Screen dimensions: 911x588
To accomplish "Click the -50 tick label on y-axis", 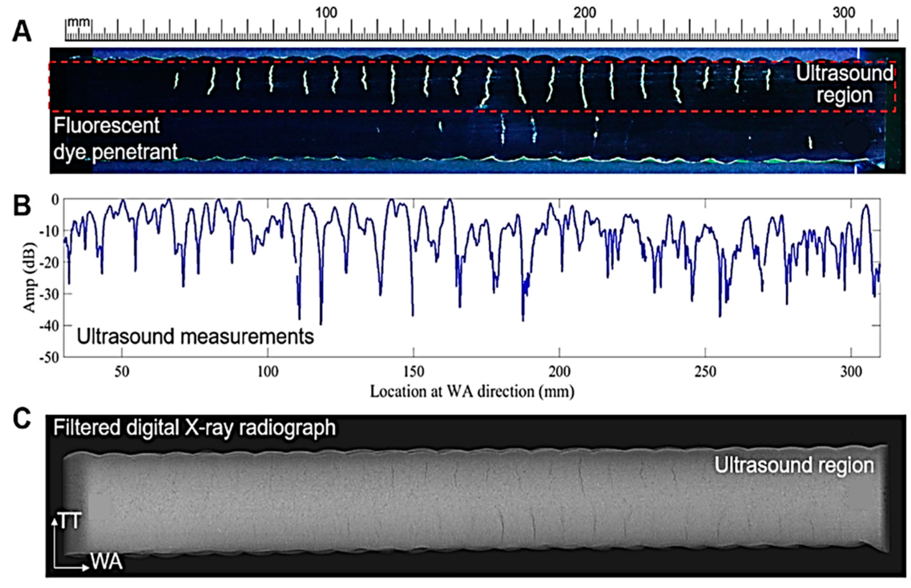I will click(49, 358).
